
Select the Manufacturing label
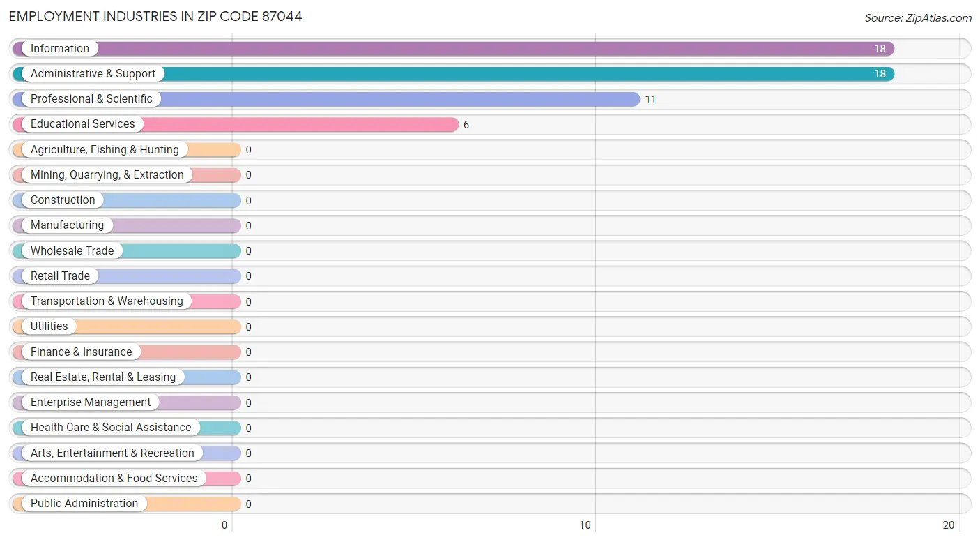pos(67,225)
